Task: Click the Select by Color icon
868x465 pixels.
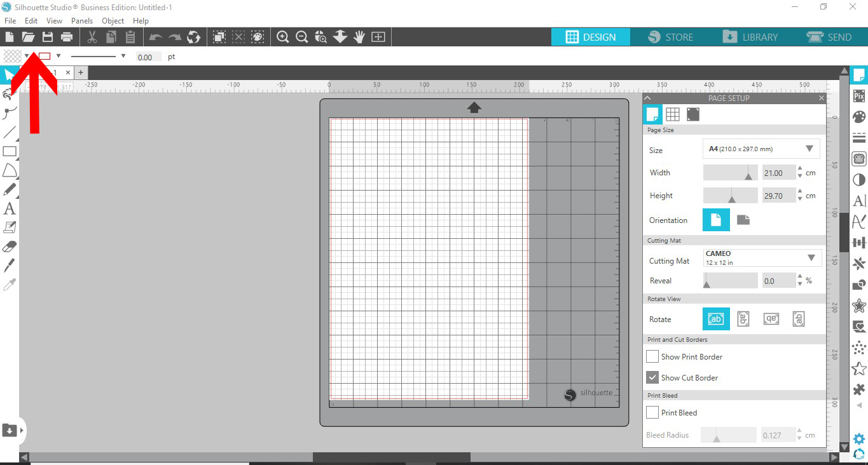Action: pyautogui.click(x=258, y=37)
